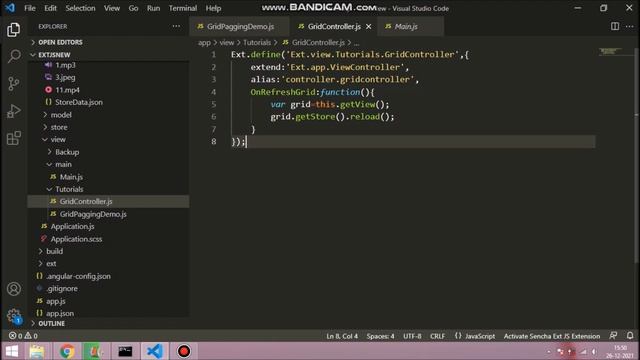Viewport: 640px width, 360px height.
Task: Change indentation via Spaces: 4
Action: [380, 336]
